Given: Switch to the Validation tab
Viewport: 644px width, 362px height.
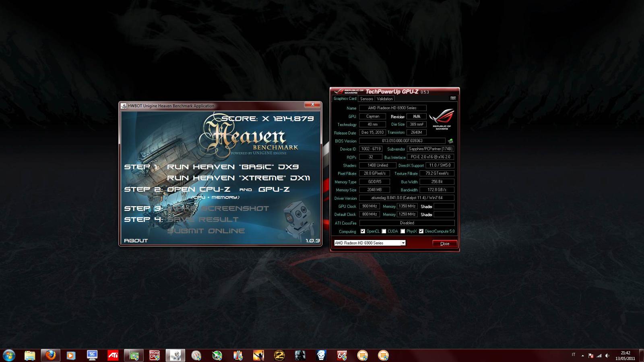Looking at the screenshot, I should click(384, 99).
